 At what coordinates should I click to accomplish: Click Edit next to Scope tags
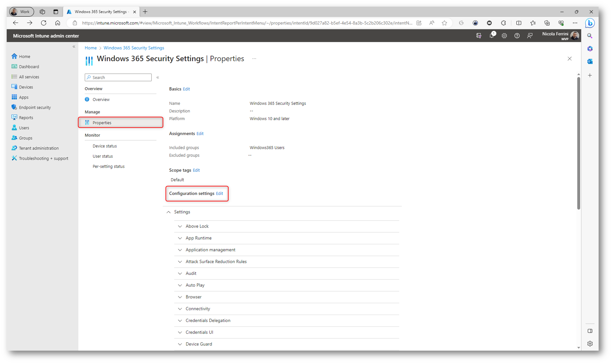(x=196, y=170)
